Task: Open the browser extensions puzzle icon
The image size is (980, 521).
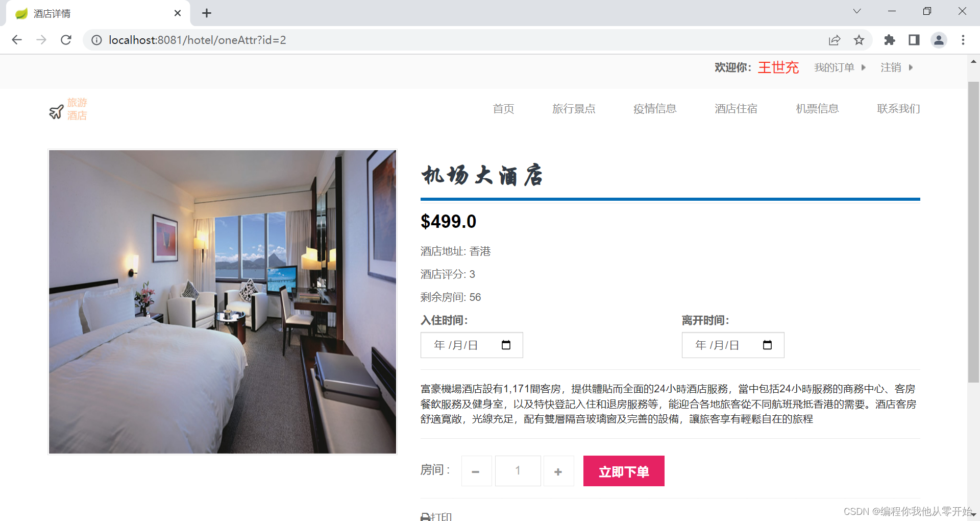Action: 889,40
